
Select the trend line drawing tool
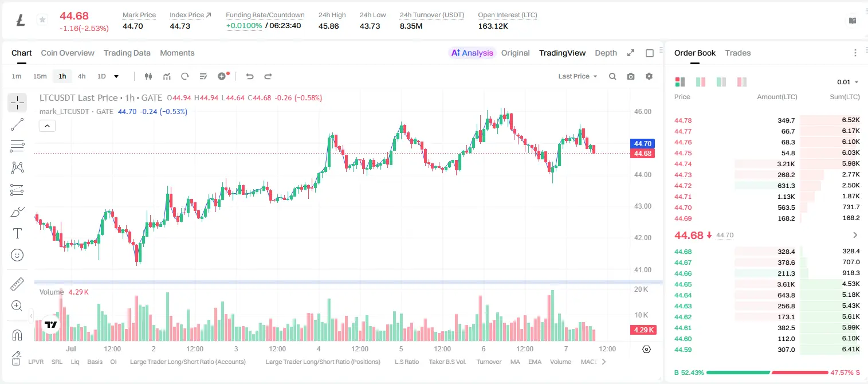point(17,124)
